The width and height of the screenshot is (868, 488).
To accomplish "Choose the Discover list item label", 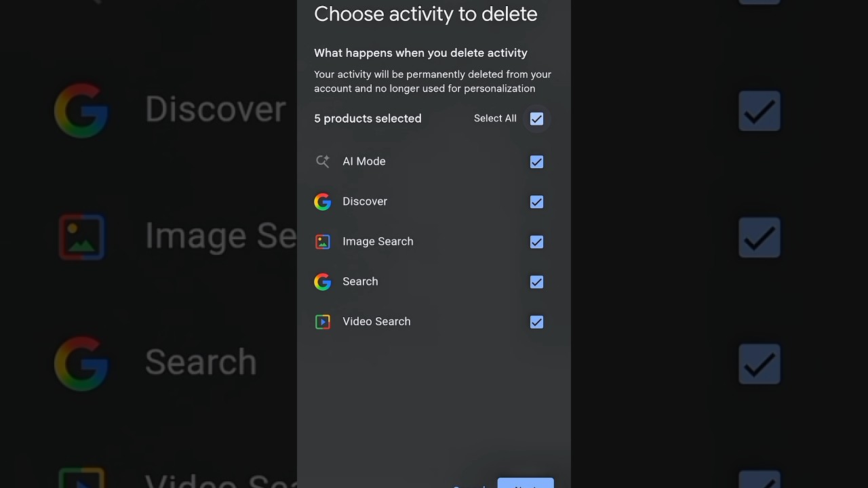I will tap(365, 201).
